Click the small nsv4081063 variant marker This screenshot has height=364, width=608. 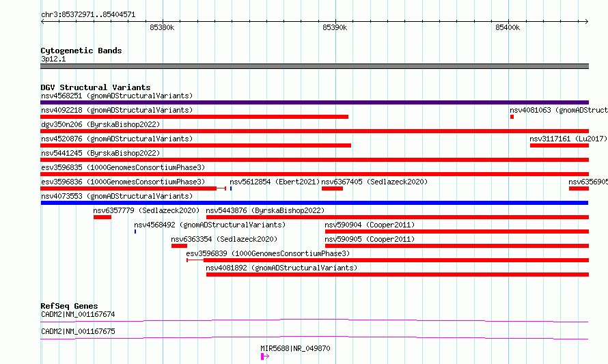pyautogui.click(x=512, y=117)
